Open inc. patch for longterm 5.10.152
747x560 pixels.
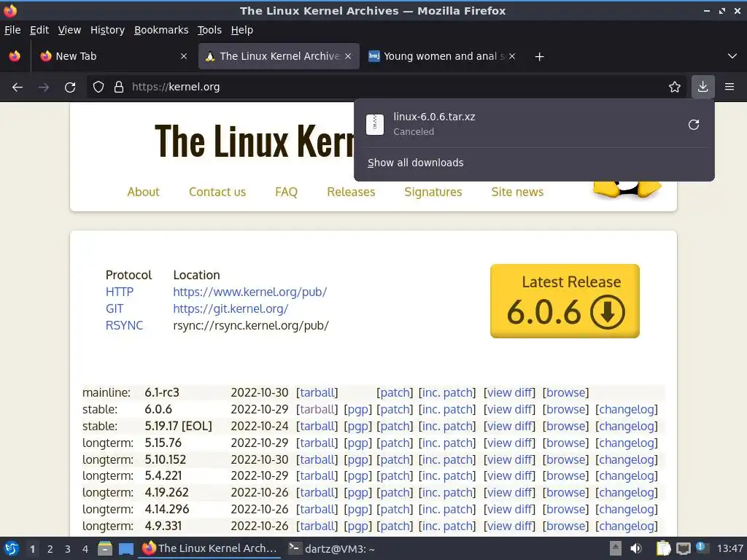(447, 459)
